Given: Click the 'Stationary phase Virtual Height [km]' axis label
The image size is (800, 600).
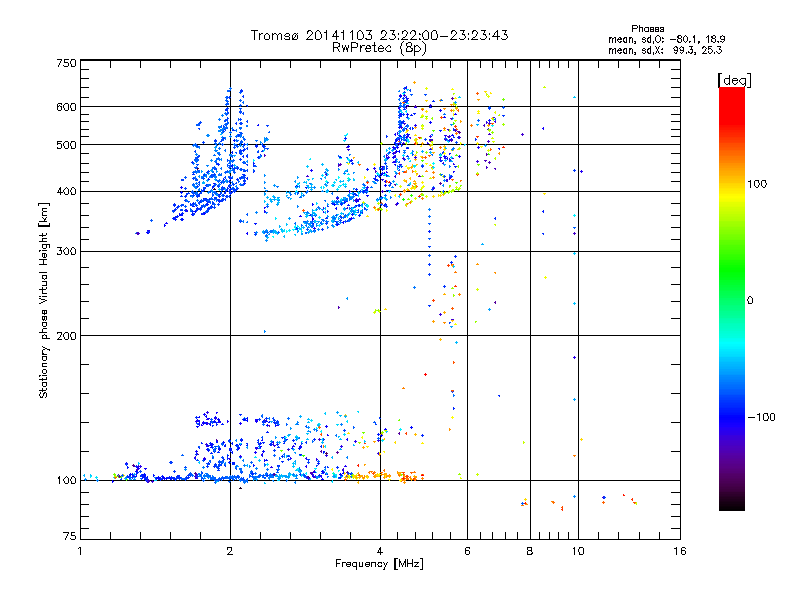Looking at the screenshot, I should pos(44,301).
